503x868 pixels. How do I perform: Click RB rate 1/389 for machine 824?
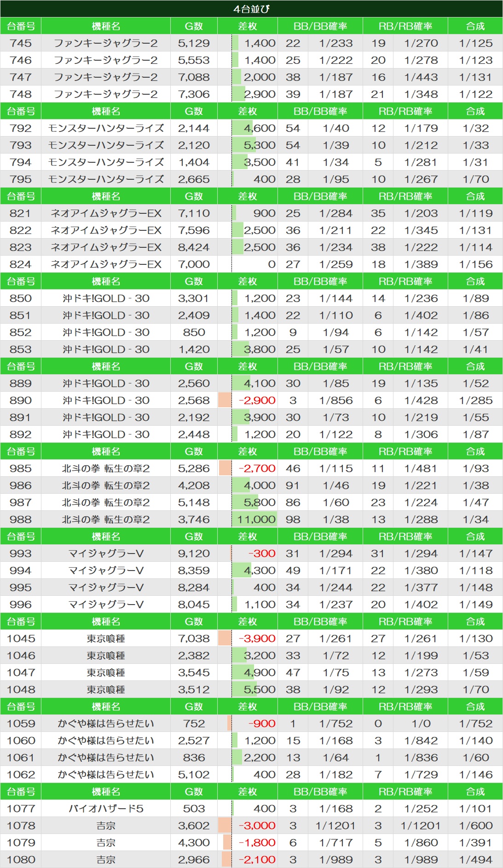pos(421,264)
